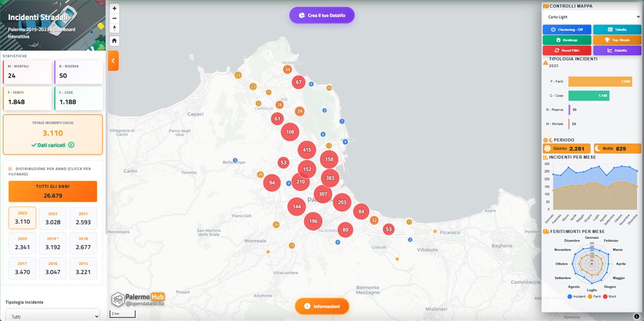Viewport: 644px width, 321px height.
Task: Open the Heatmap layer button
Action: [567, 40]
